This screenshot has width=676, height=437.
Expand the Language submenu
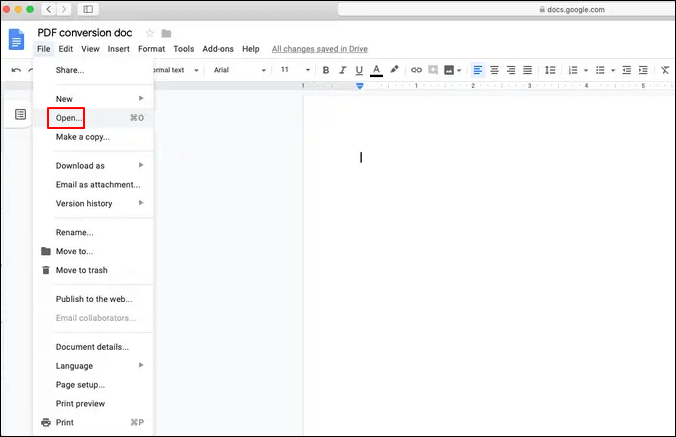click(x=93, y=366)
